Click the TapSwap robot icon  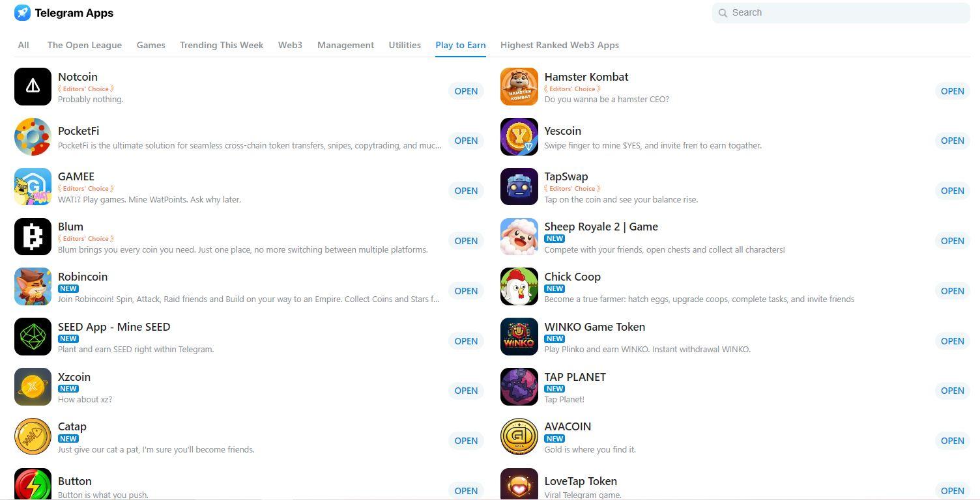[x=519, y=187]
